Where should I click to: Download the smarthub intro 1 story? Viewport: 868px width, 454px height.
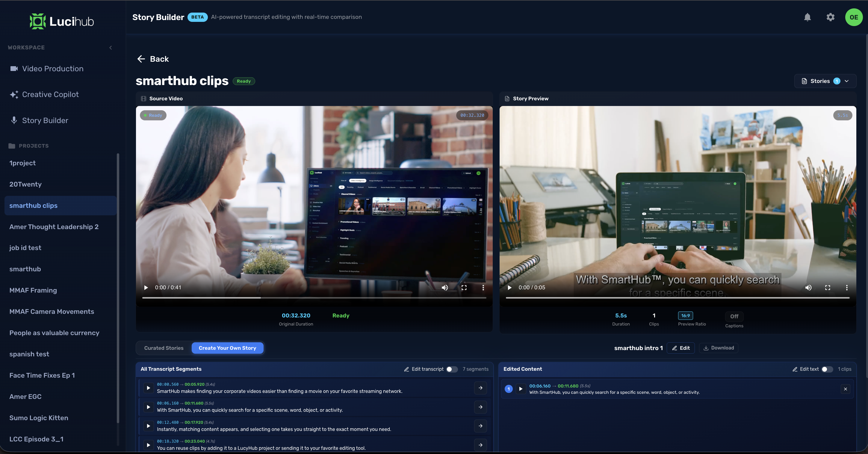point(718,348)
